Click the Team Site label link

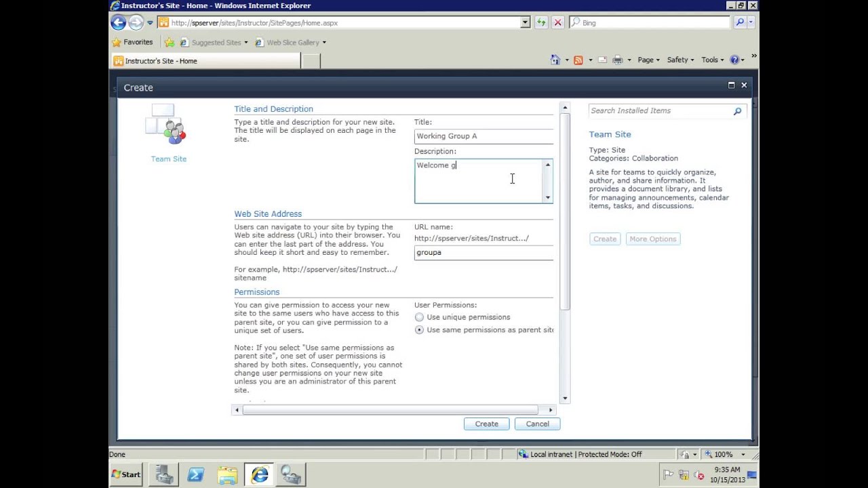(169, 159)
